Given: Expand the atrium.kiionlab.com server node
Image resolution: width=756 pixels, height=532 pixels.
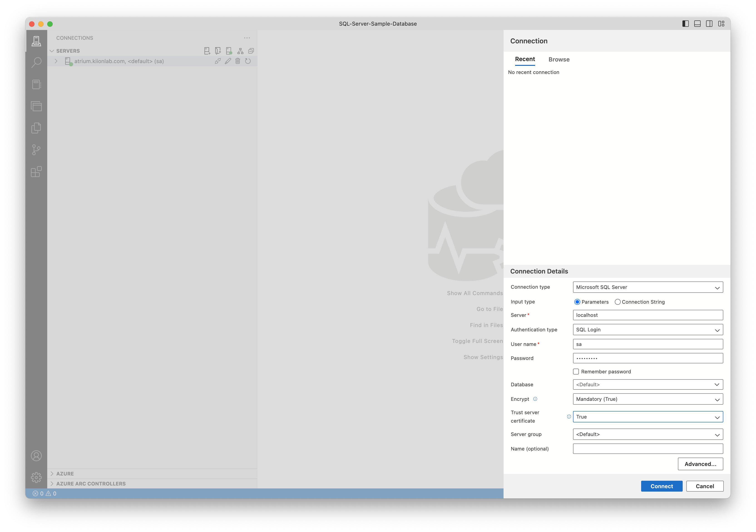Looking at the screenshot, I should [x=56, y=61].
